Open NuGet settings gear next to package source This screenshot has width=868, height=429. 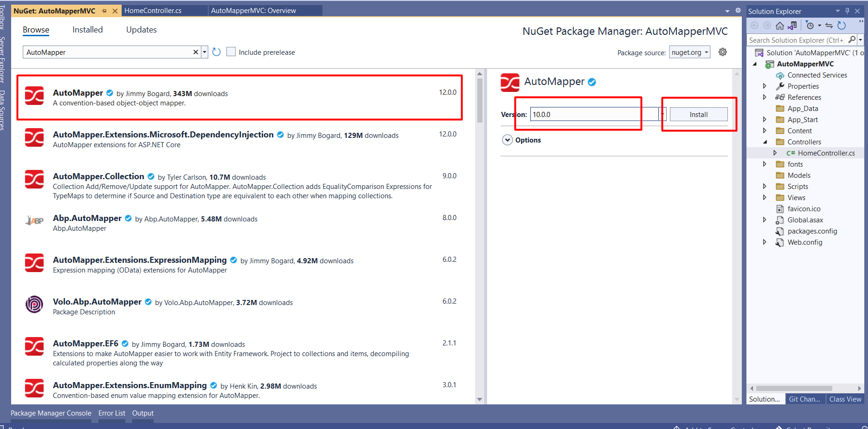(x=723, y=52)
